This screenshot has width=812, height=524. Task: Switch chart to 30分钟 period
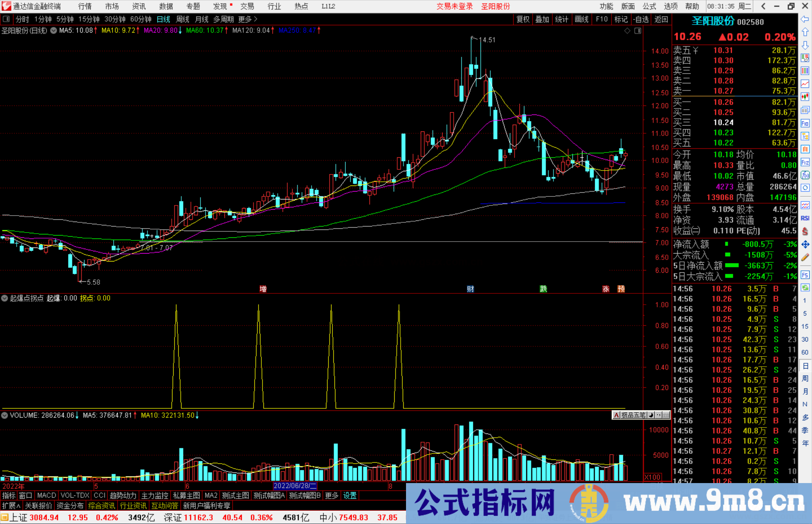pyautogui.click(x=115, y=19)
